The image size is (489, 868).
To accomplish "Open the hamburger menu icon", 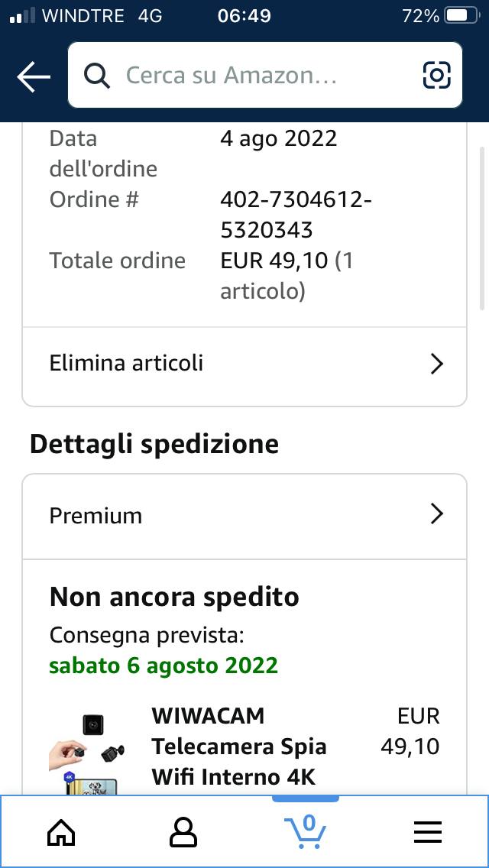I will tap(428, 832).
